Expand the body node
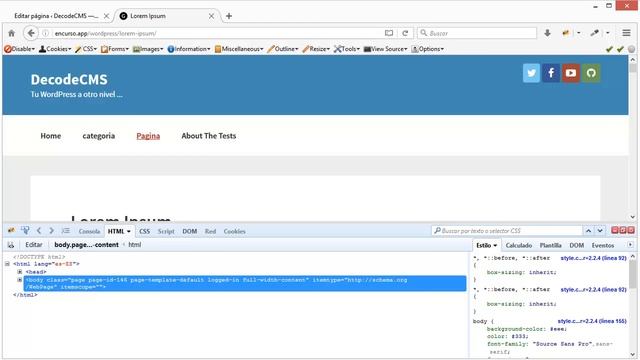 pyautogui.click(x=20, y=280)
